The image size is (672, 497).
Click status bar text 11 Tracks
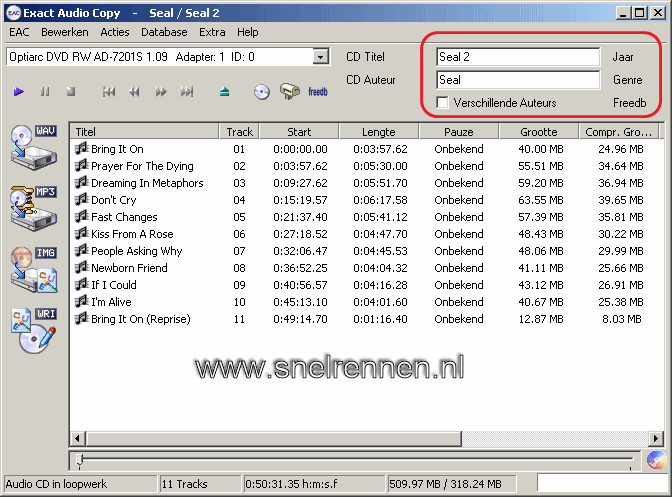point(184,484)
